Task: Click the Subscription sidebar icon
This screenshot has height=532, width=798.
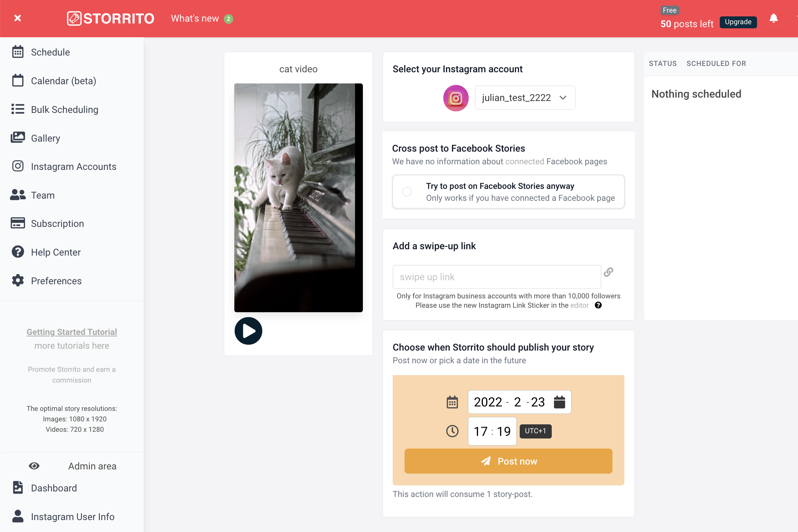Action: 18,223
